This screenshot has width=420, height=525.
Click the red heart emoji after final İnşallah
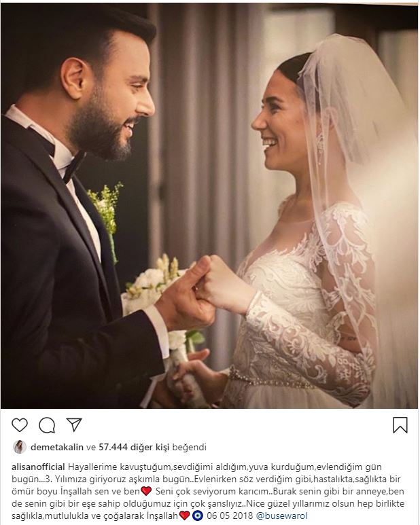[x=185, y=515]
